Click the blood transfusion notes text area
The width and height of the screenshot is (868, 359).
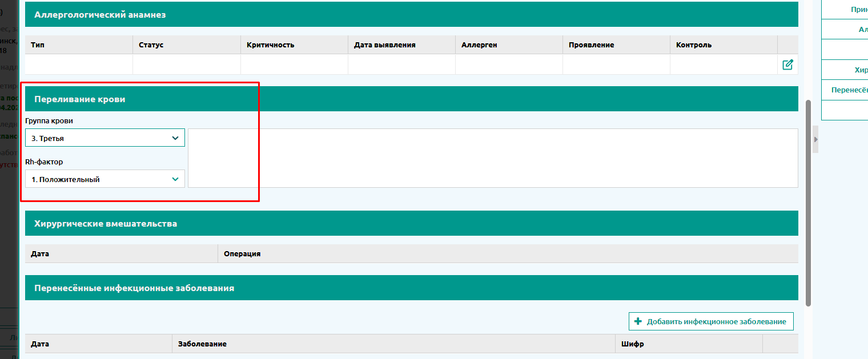click(x=492, y=158)
